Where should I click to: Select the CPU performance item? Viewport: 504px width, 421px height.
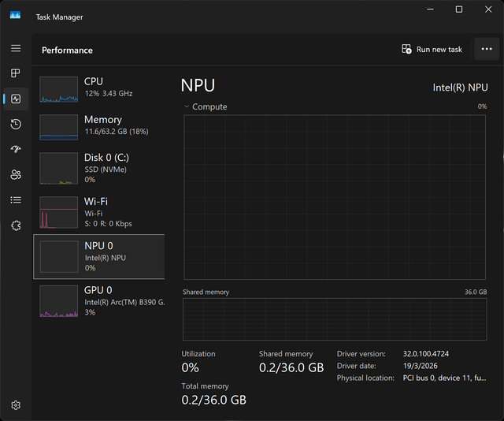tap(99, 89)
